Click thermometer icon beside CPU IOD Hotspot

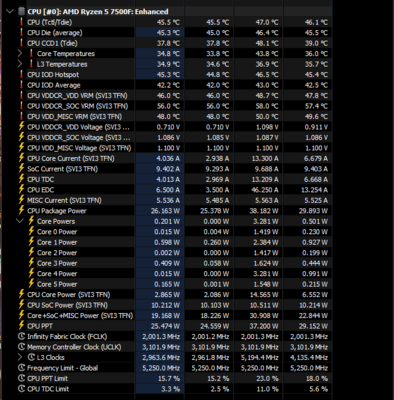(x=22, y=74)
